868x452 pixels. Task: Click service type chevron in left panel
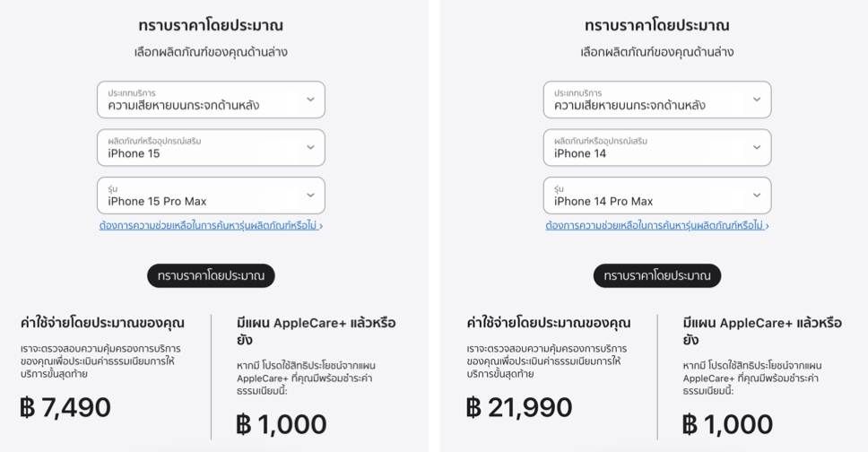click(310, 100)
